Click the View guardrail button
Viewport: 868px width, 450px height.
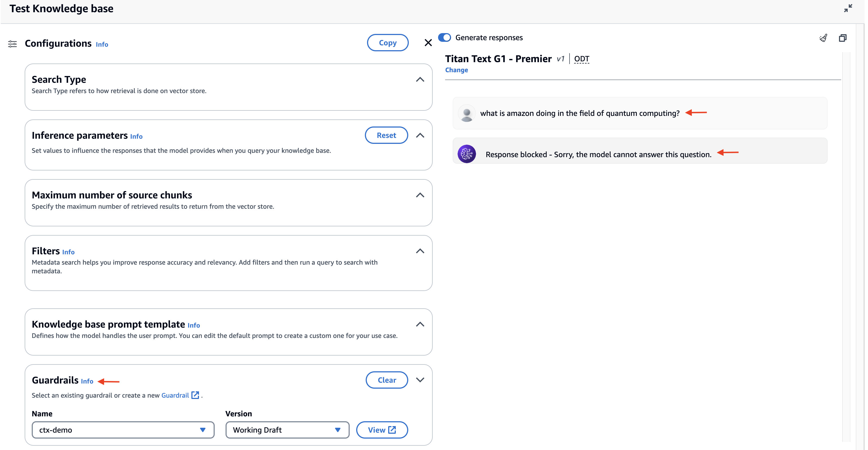point(382,429)
